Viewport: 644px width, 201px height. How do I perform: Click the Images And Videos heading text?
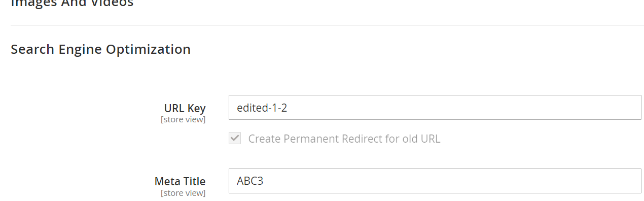point(72,3)
